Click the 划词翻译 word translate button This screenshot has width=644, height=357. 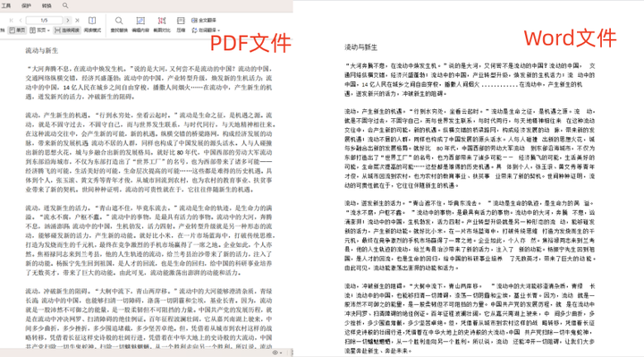pyautogui.click(x=204, y=30)
